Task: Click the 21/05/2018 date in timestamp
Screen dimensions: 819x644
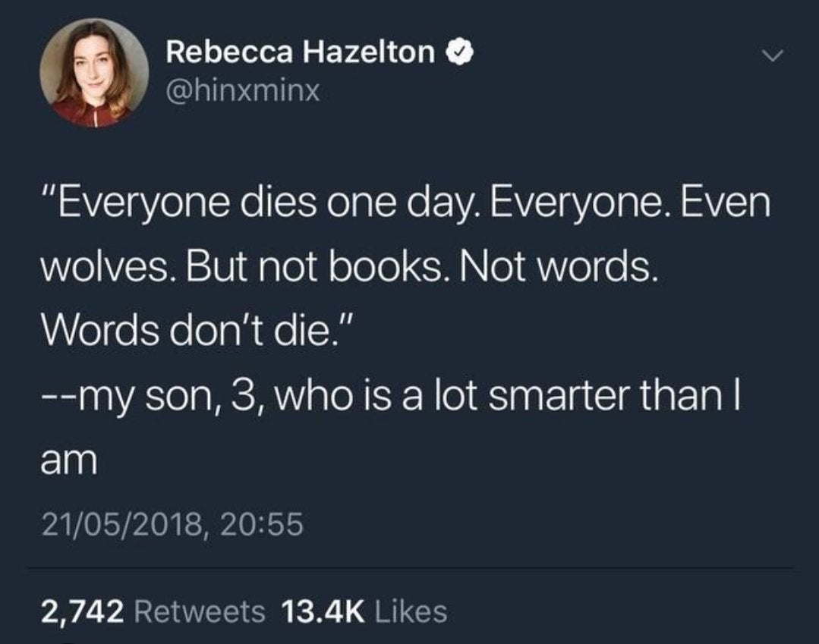Action: [118, 524]
